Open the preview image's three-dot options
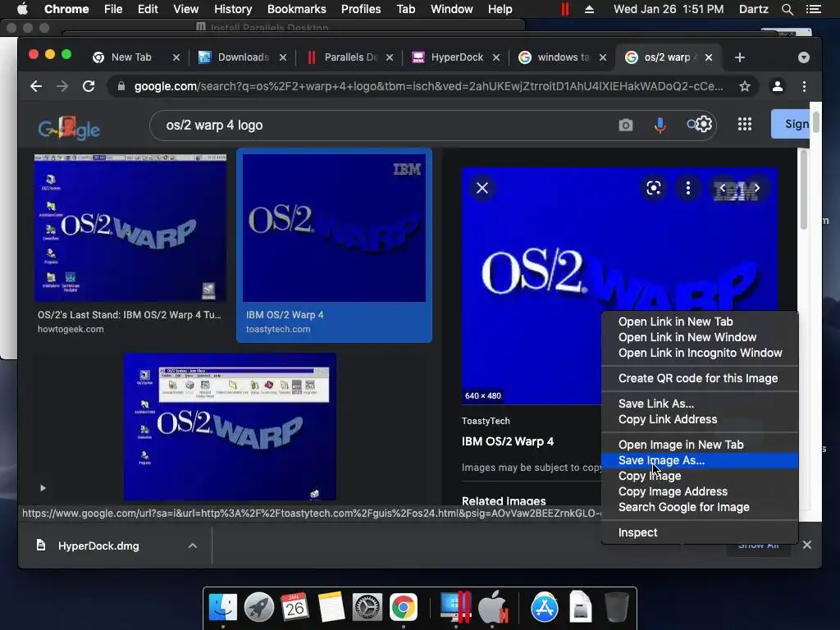Viewport: 840px width, 630px height. (x=688, y=188)
